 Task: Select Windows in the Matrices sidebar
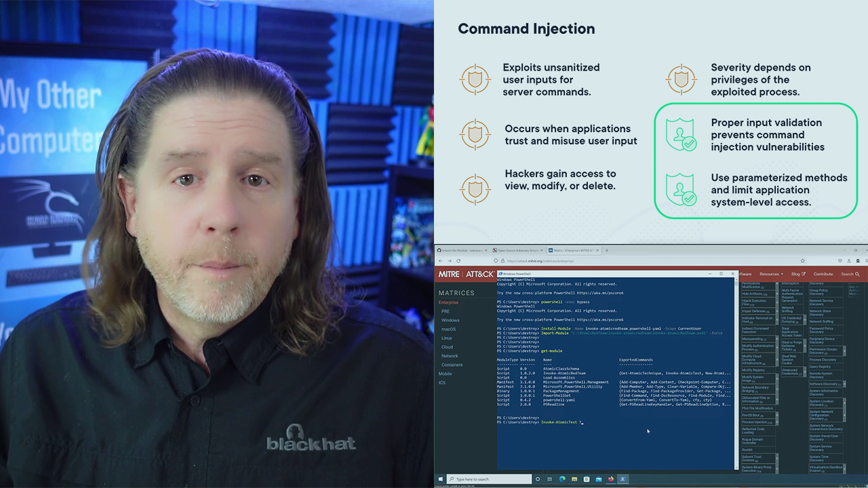(450, 320)
